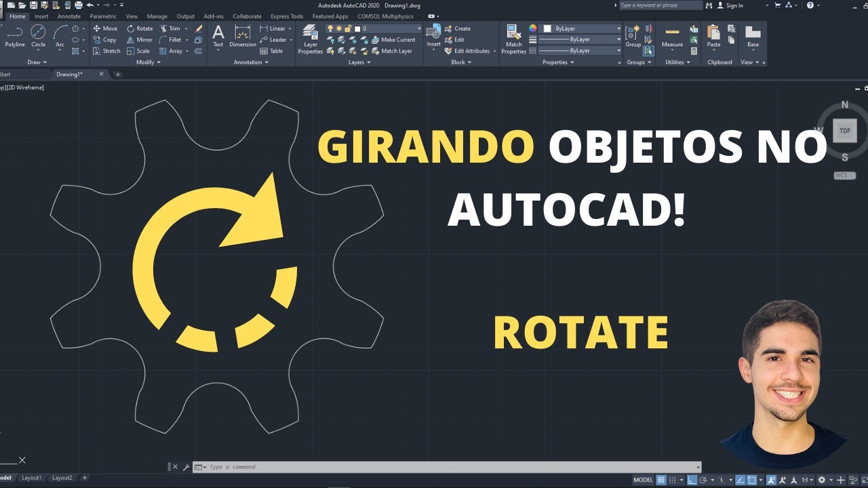The height and width of the screenshot is (488, 868).
Task: Toggle grid display in status bar
Action: pos(660,480)
